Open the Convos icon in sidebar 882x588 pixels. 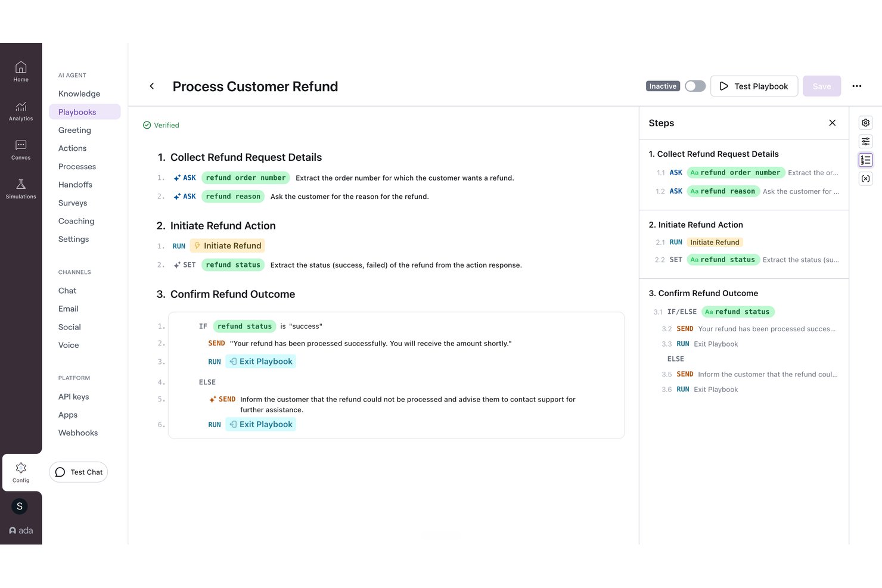point(21,149)
